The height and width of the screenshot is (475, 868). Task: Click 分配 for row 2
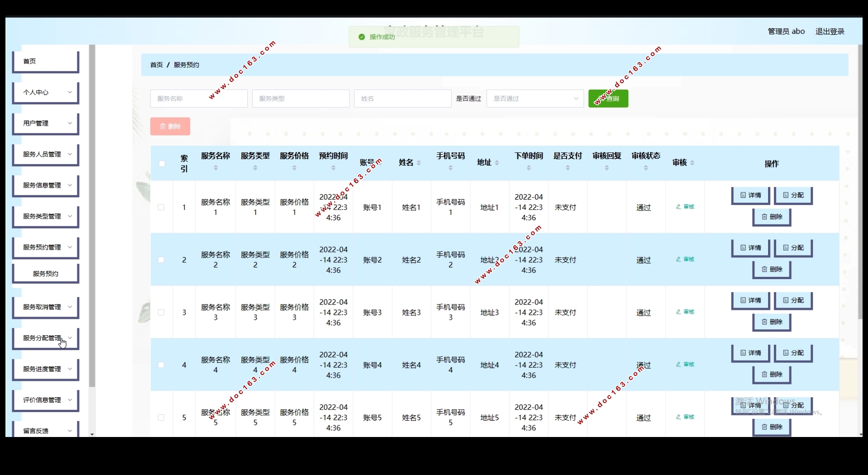pos(793,248)
